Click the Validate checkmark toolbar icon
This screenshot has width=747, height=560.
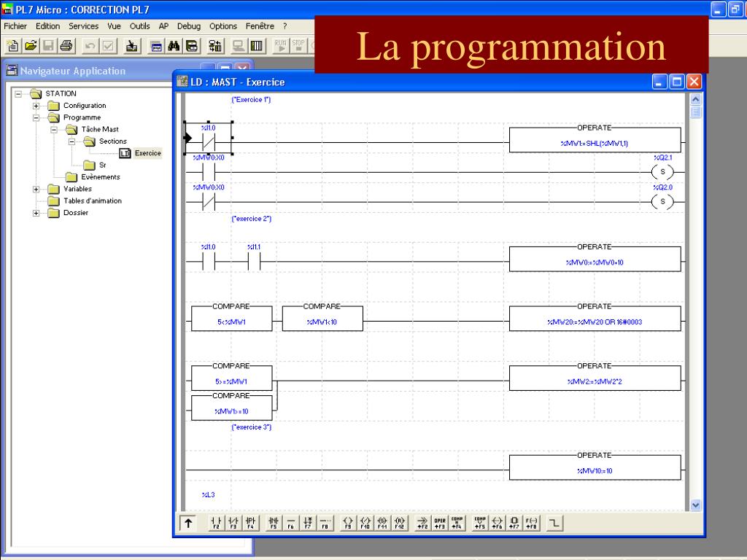point(108,46)
